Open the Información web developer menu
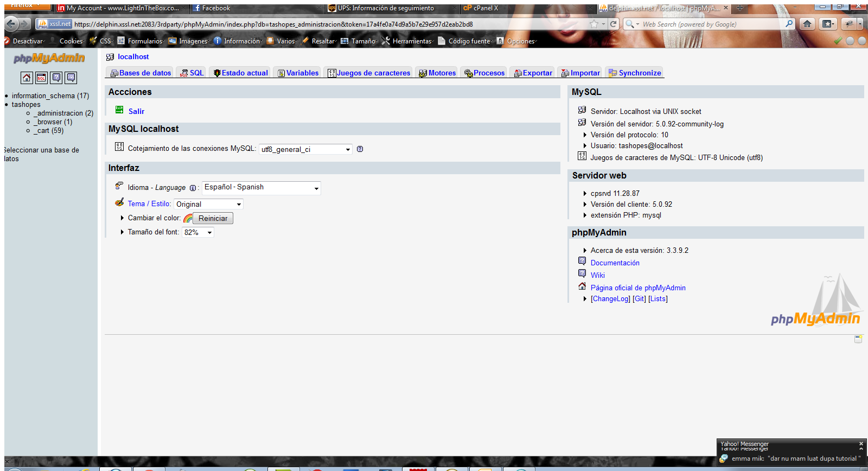868x471 pixels. [238, 41]
